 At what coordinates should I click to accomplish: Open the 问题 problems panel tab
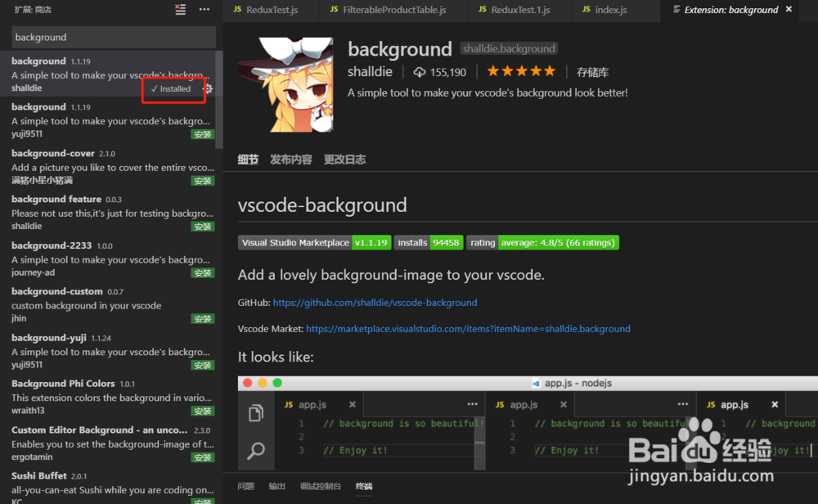pos(245,486)
